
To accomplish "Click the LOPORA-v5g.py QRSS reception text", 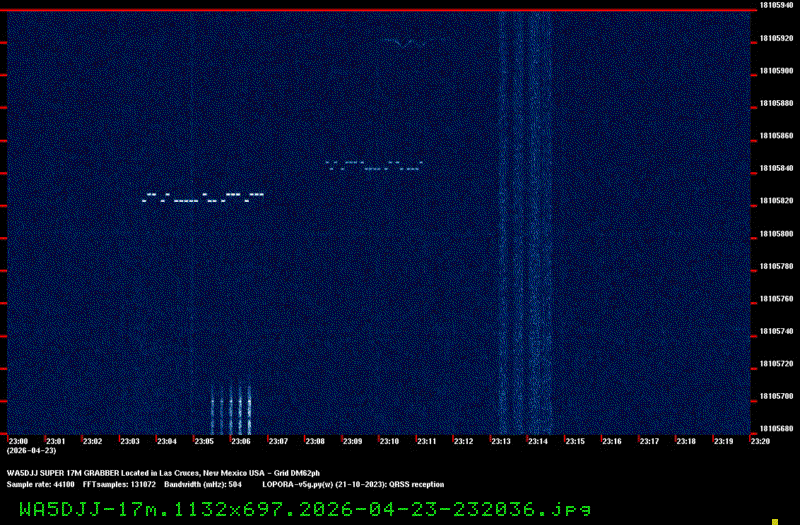I will (x=353, y=485).
